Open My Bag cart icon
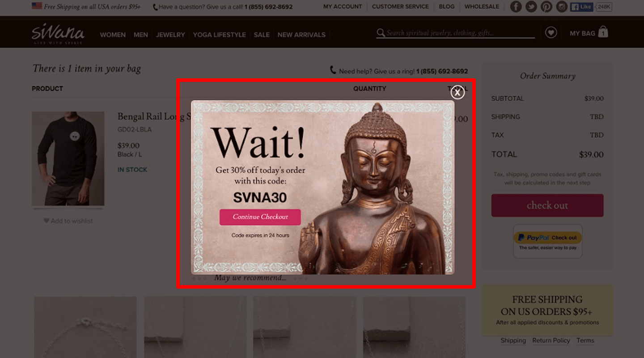This screenshot has width=644, height=358. [x=589, y=32]
